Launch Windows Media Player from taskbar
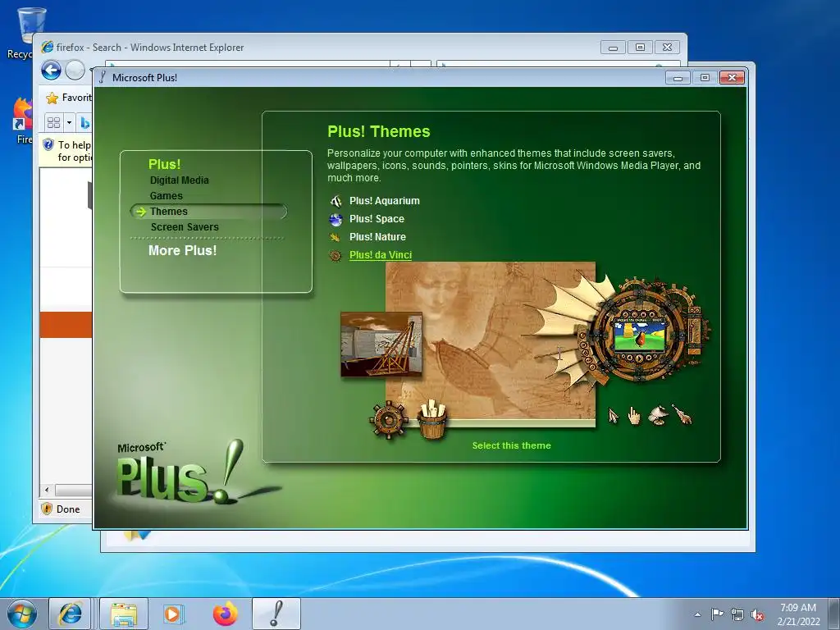 172,614
